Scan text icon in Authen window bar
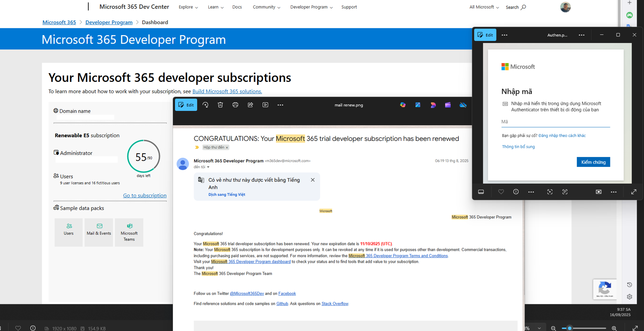644x331 pixels. (x=565, y=192)
